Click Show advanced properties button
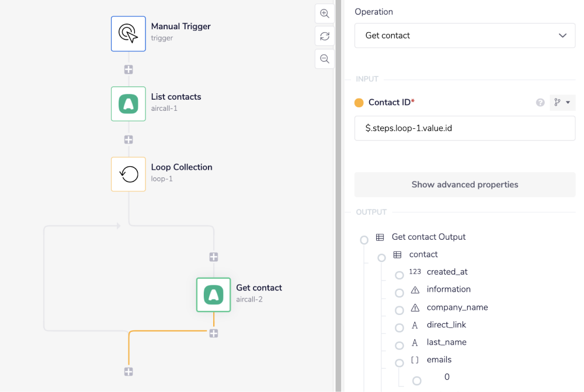584x392 pixels. pos(465,184)
